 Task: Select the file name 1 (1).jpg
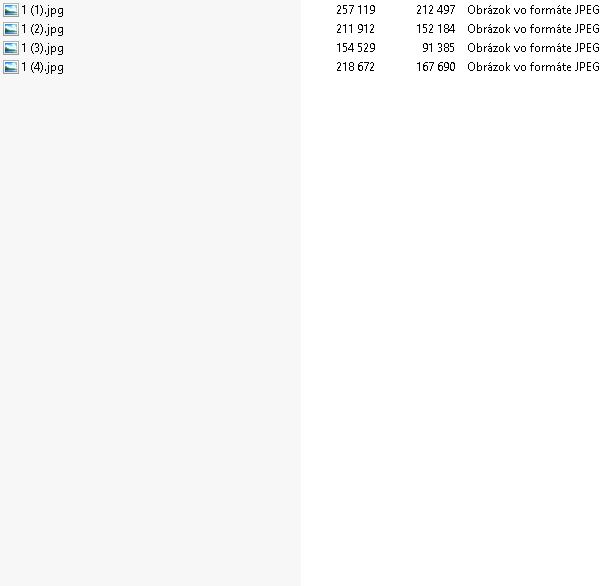tap(42, 10)
